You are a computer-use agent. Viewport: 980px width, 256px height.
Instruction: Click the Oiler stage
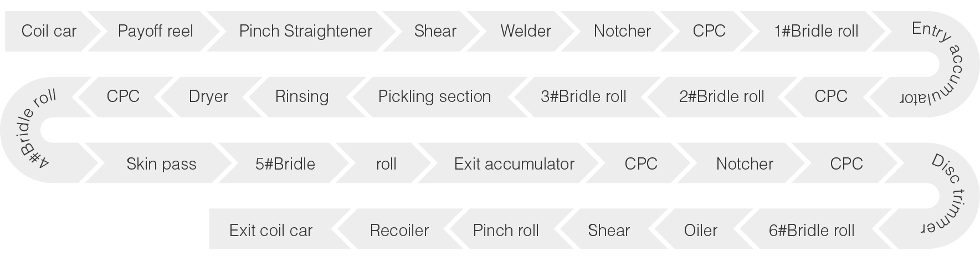[x=701, y=231]
